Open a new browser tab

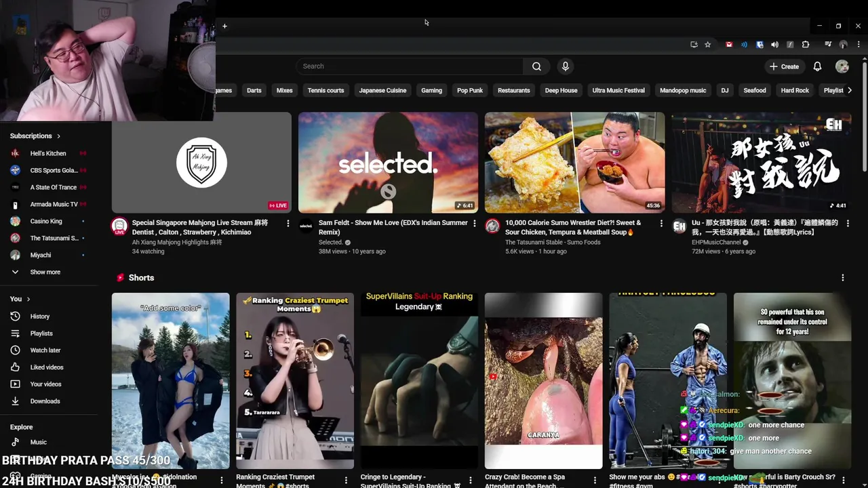coord(224,26)
